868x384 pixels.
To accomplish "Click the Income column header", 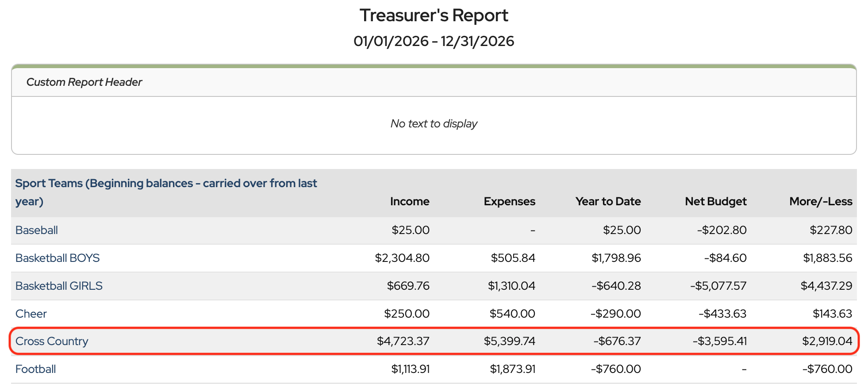I will click(409, 201).
